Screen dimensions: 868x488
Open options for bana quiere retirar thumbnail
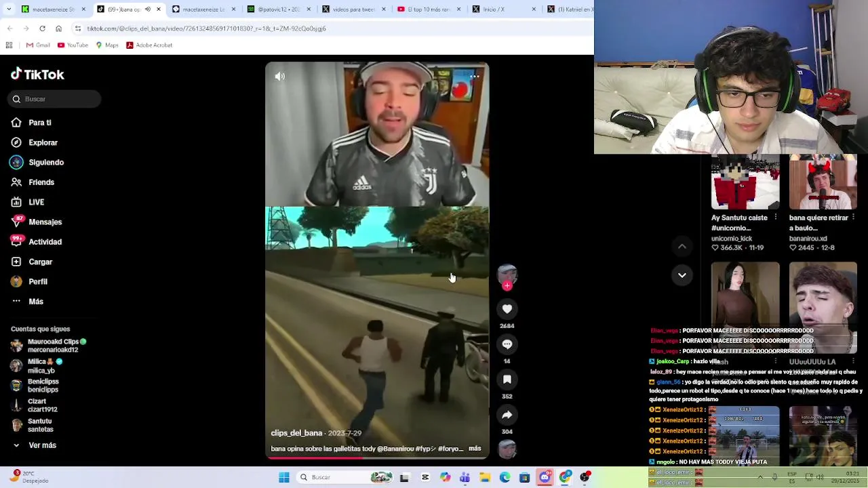pos(853,218)
